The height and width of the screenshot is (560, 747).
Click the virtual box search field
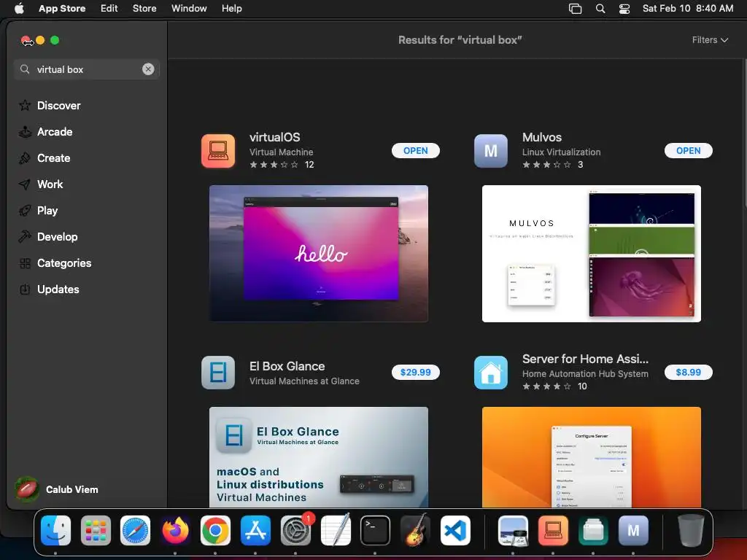click(86, 69)
